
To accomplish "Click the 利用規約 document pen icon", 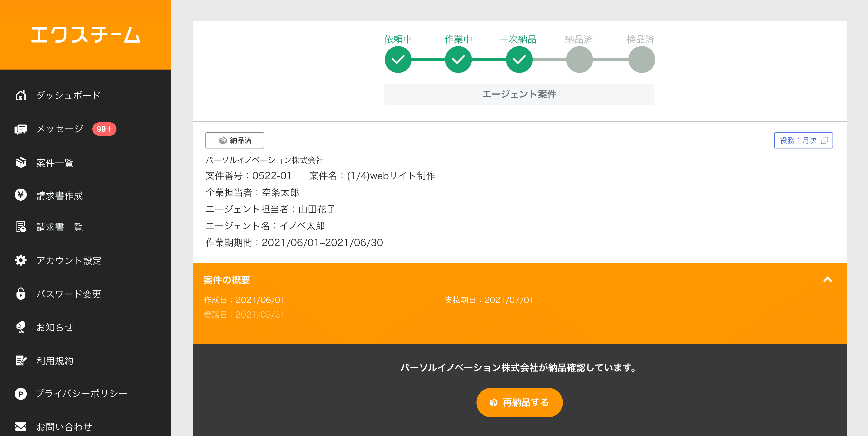I will 21,361.
